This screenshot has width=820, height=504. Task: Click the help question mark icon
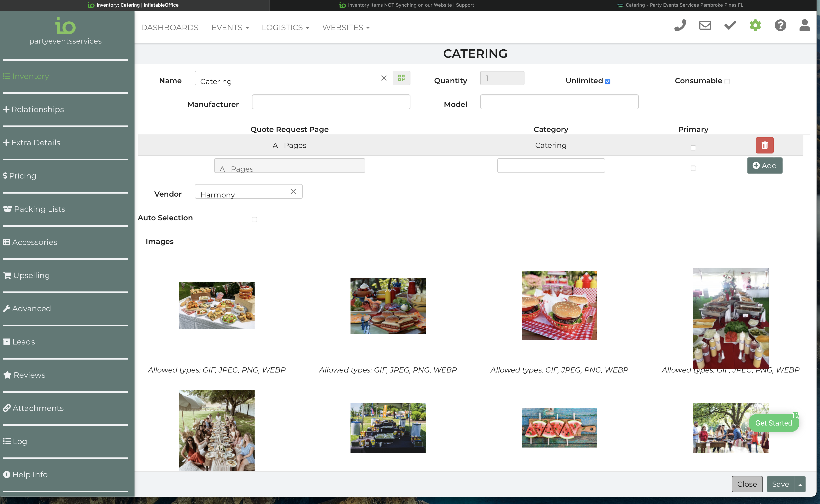click(x=780, y=26)
